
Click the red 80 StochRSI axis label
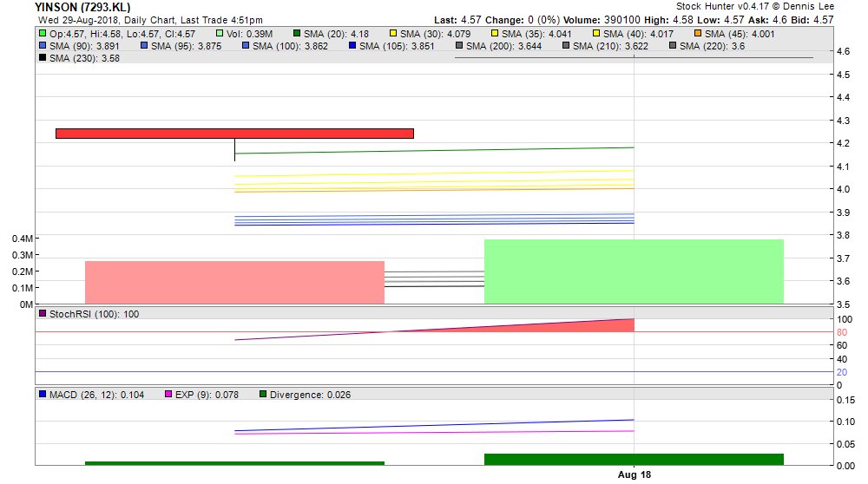[842, 332]
